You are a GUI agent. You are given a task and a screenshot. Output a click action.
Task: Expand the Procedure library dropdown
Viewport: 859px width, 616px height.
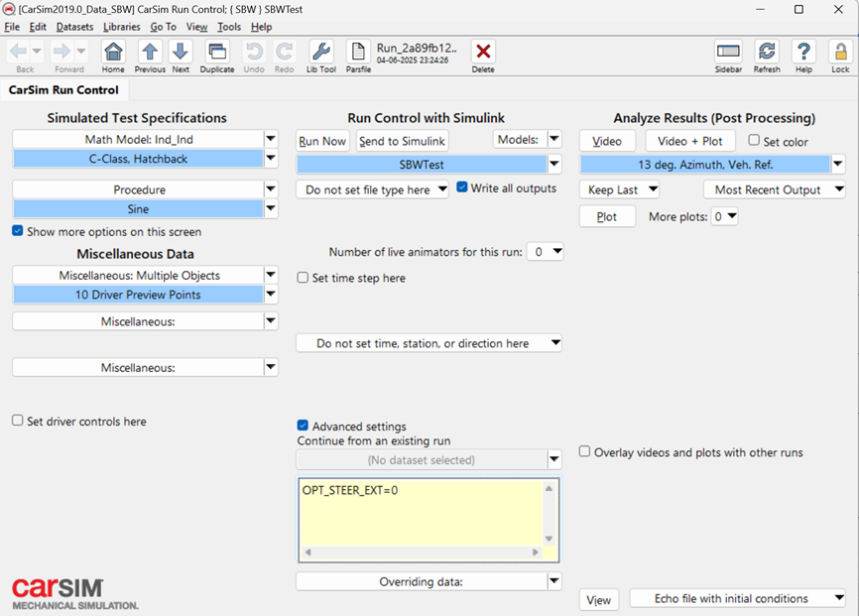coord(271,189)
